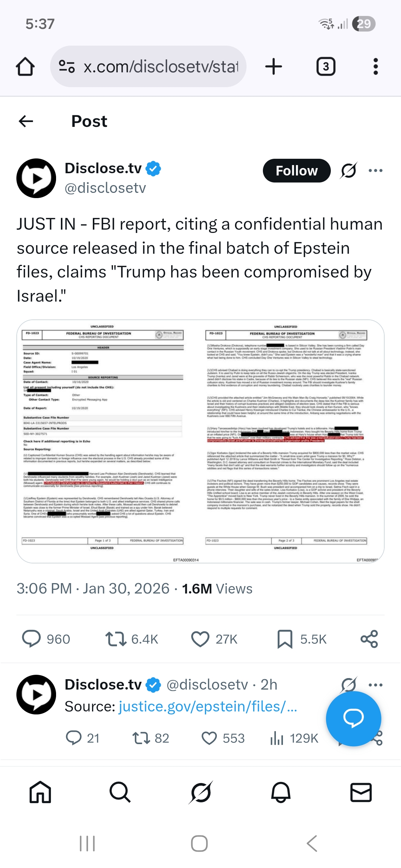The width and height of the screenshot is (401, 868).
Task: Open the tab switcher showing 3 tabs
Action: 326,67
